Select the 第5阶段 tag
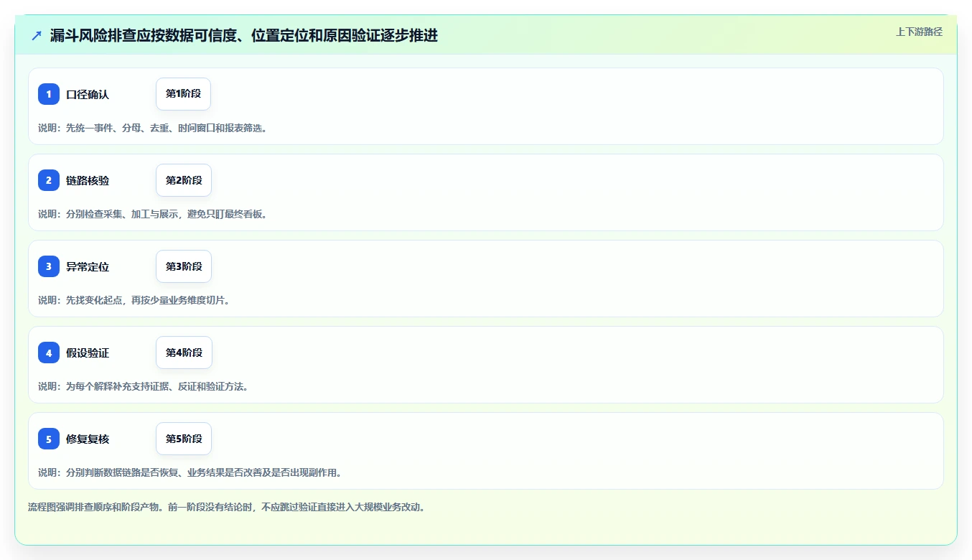The width and height of the screenshot is (972, 560). (184, 439)
